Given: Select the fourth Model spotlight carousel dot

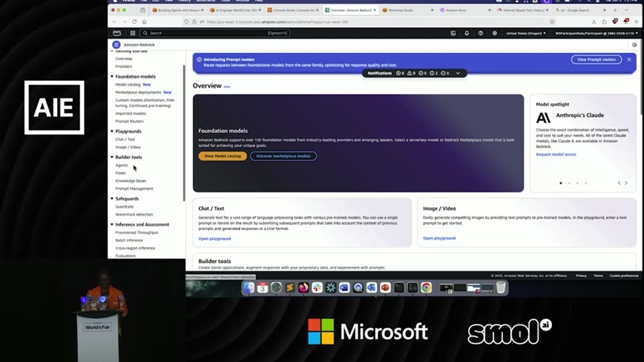Looking at the screenshot, I should tap(586, 183).
